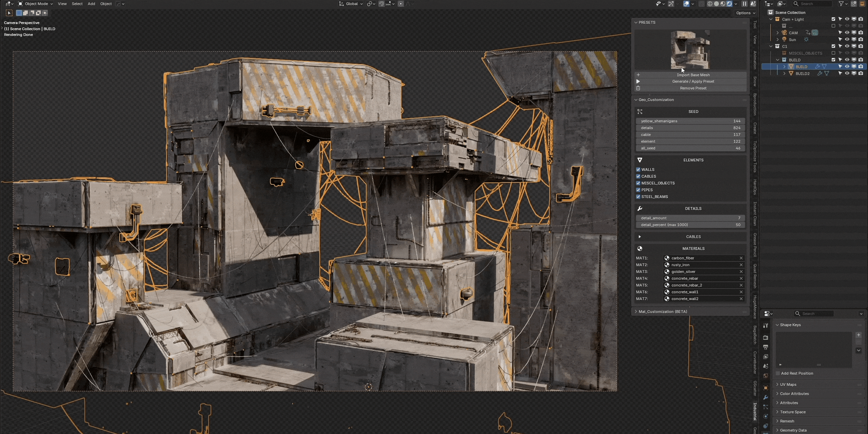Pause viewport render preview
Viewport: 868px width, 434px height.
point(744,4)
